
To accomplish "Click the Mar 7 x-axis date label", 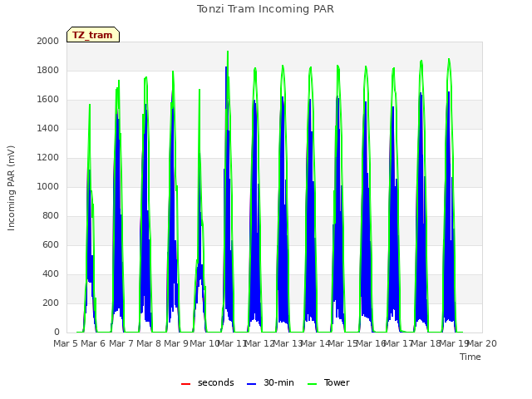I will pos(121,343).
